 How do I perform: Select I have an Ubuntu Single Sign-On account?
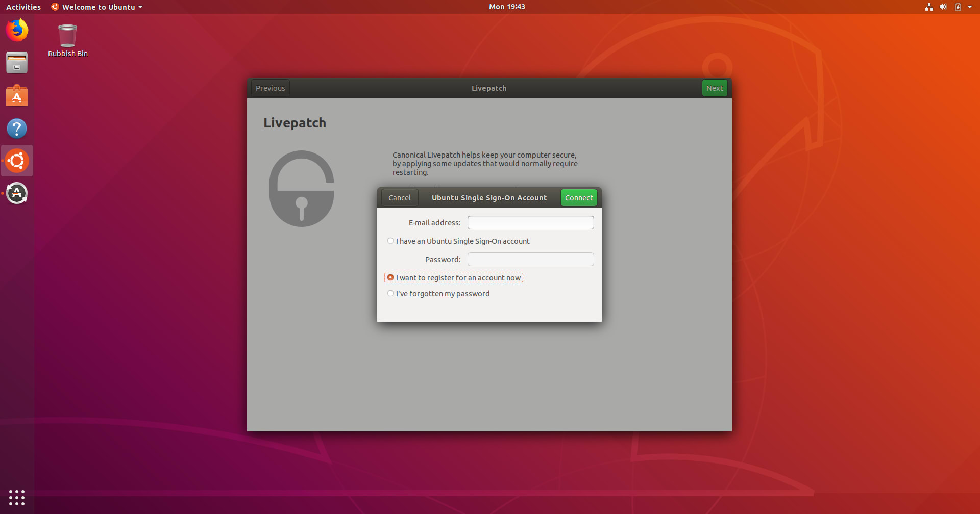(458, 241)
